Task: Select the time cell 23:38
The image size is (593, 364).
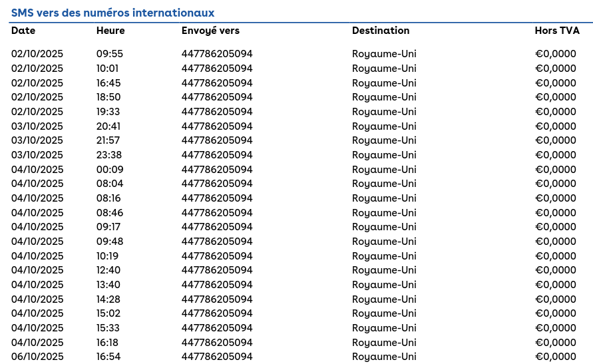Action: pyautogui.click(x=109, y=155)
